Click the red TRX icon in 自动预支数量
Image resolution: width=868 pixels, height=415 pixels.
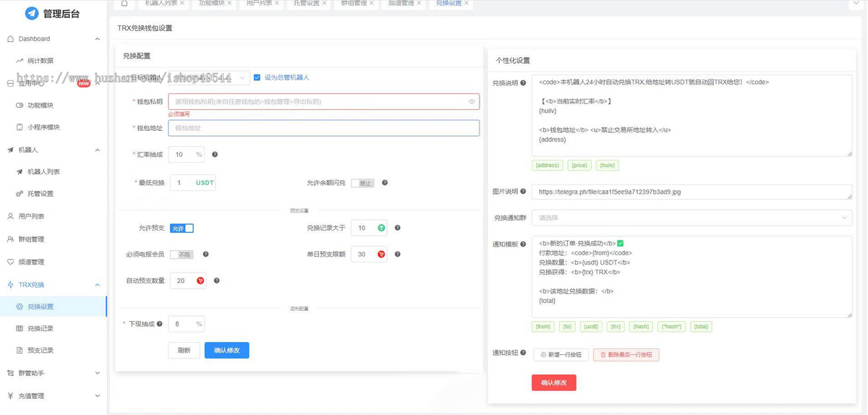click(x=200, y=281)
